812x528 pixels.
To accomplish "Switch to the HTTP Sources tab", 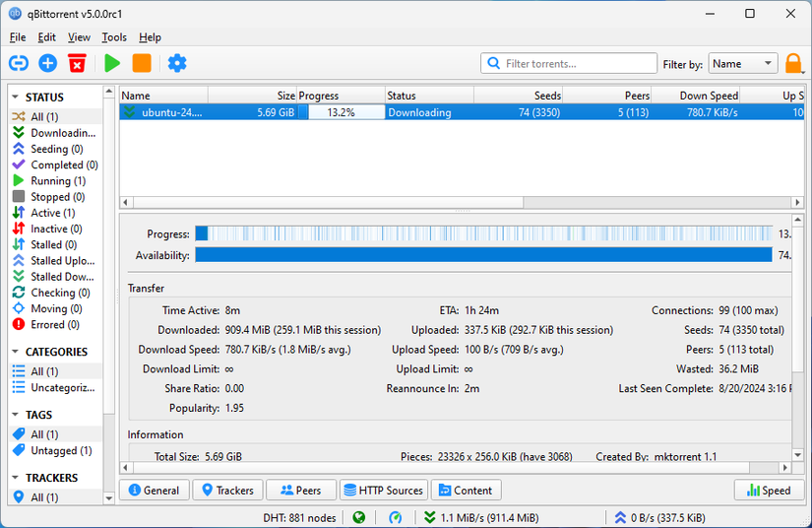I will click(384, 491).
